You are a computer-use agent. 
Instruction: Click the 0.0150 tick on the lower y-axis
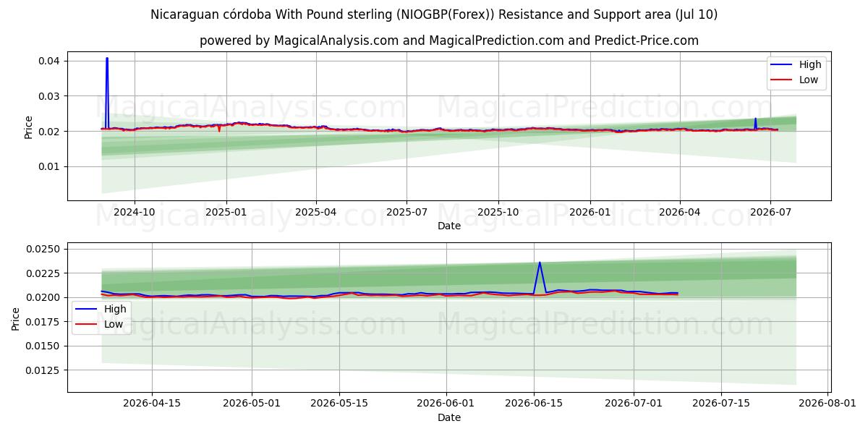43,346
